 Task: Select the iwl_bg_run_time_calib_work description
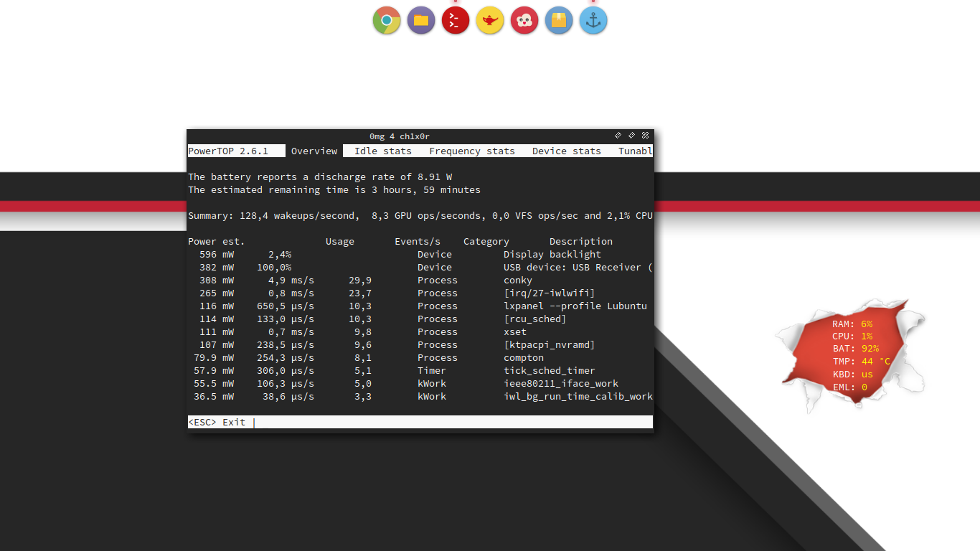(578, 396)
